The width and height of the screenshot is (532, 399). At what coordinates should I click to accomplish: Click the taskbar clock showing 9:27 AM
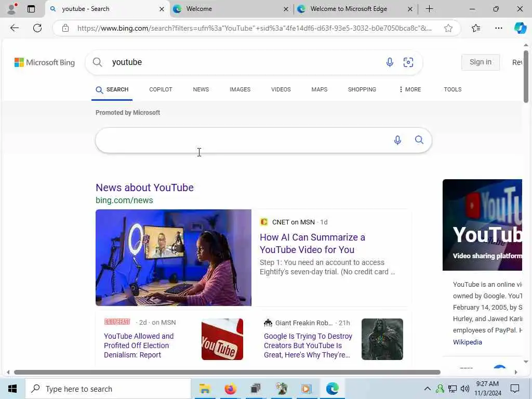(487, 389)
